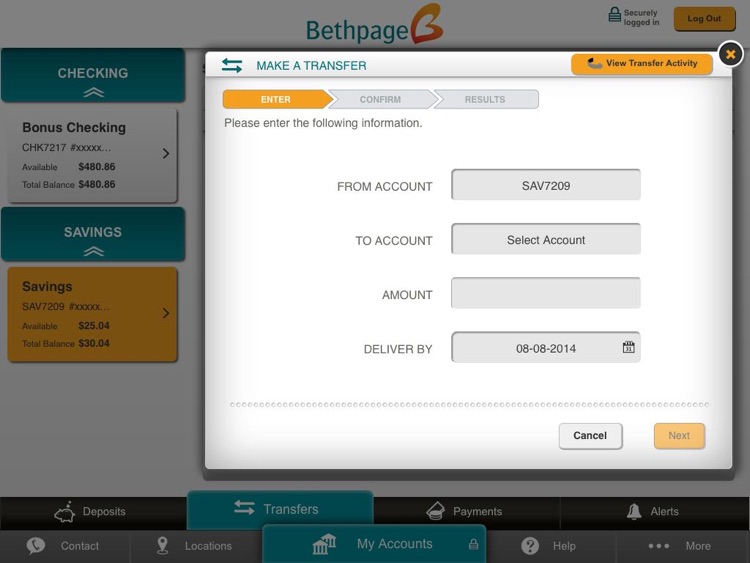The image size is (750, 563).
Task: Click Savings available amount $25.04
Action: [94, 326]
